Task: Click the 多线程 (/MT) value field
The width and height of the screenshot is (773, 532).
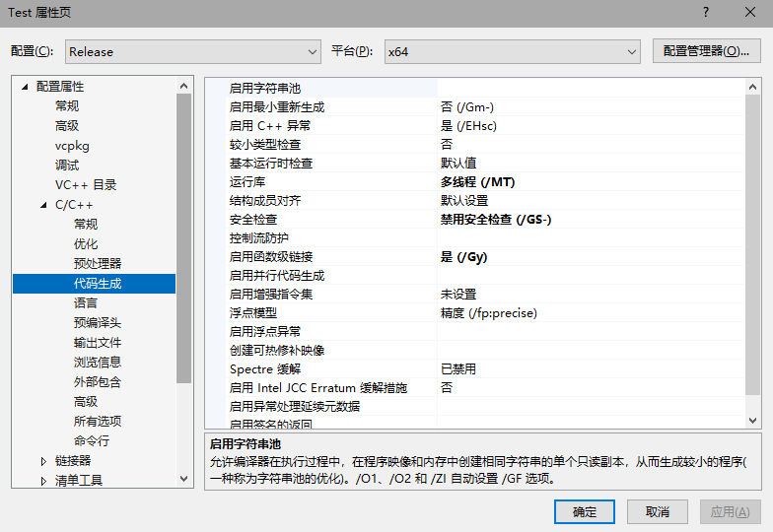Action: 590,182
